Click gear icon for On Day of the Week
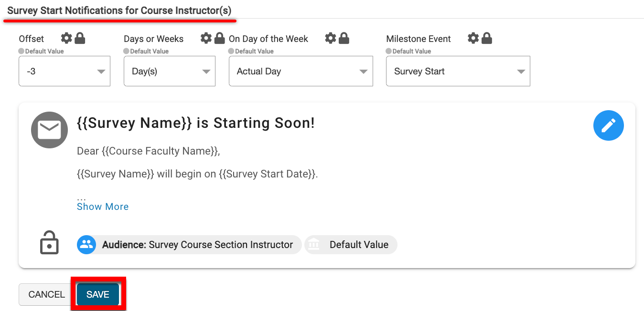The height and width of the screenshot is (311, 644). [331, 39]
